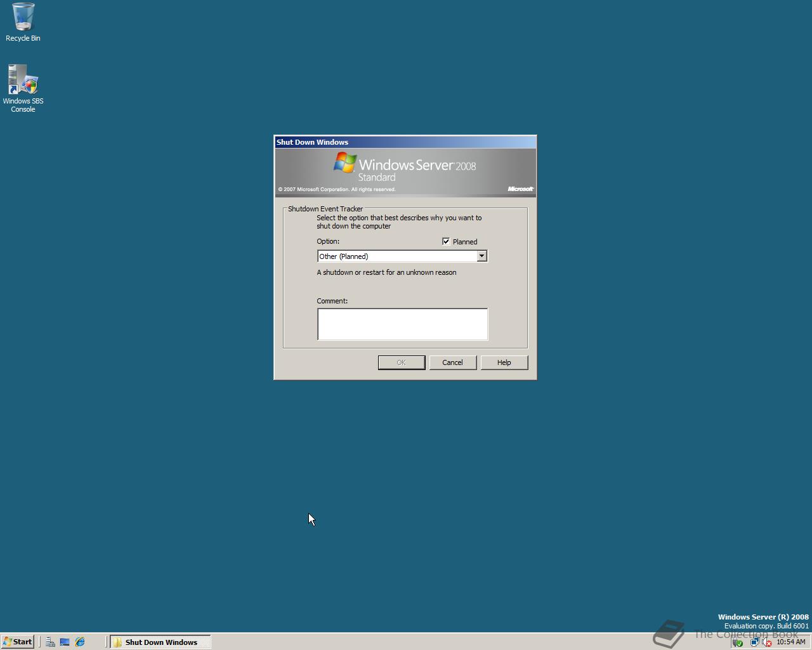Screen dimensions: 812x650
Task: Click inside the Comment text box
Action: pyautogui.click(x=403, y=324)
